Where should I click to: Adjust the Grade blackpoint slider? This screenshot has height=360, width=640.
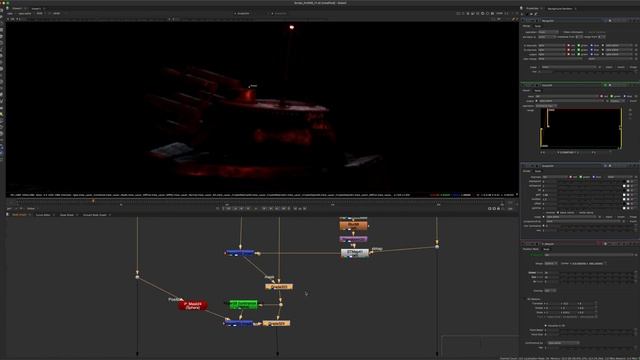(590, 182)
